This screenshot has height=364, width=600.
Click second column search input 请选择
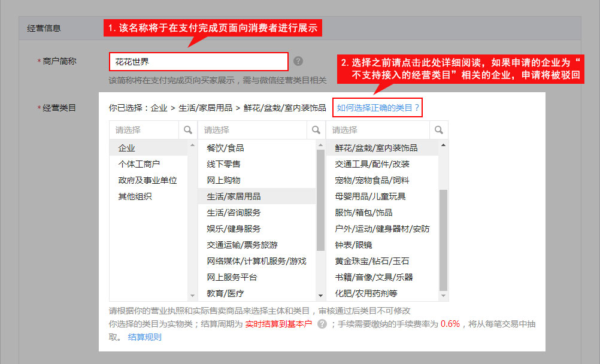coord(253,130)
